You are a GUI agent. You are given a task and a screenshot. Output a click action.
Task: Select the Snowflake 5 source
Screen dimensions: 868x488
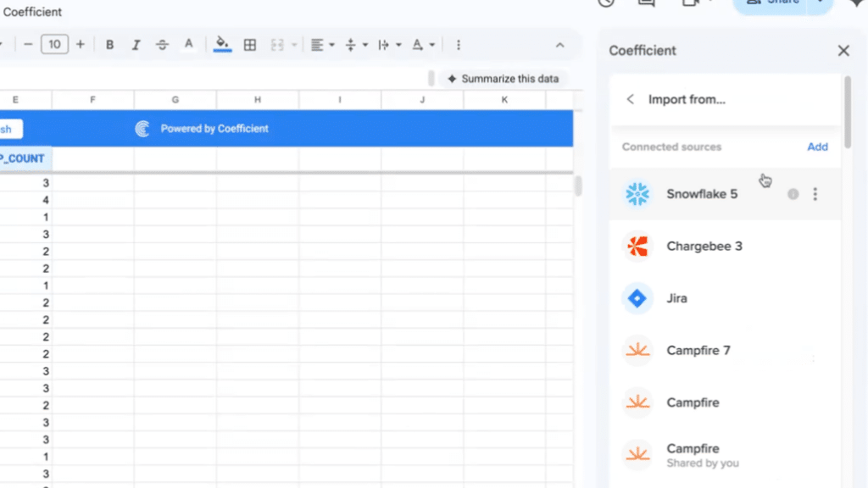[x=725, y=194]
